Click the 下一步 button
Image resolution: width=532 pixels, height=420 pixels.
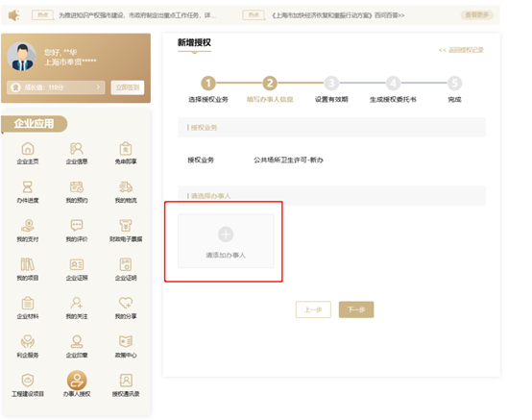tap(356, 309)
